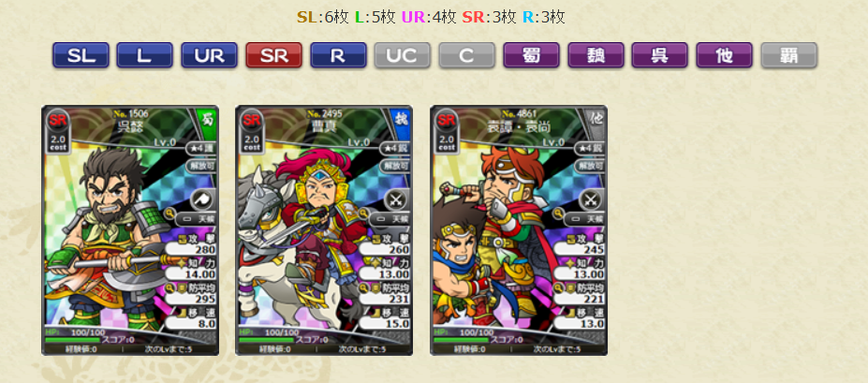The image size is (868, 383).
Task: Enable the gray 覇 filter
Action: tap(788, 55)
